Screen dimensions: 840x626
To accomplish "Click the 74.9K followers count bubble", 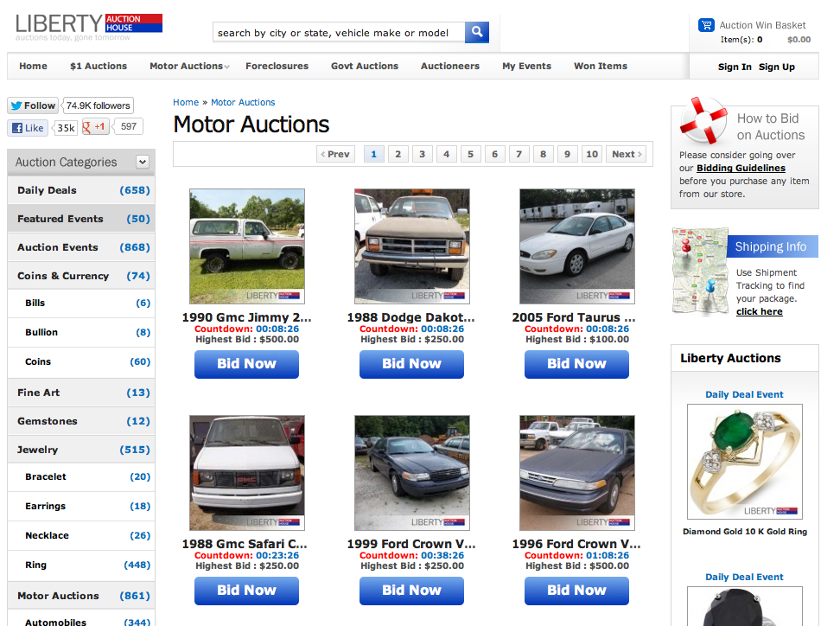I will 98,105.
